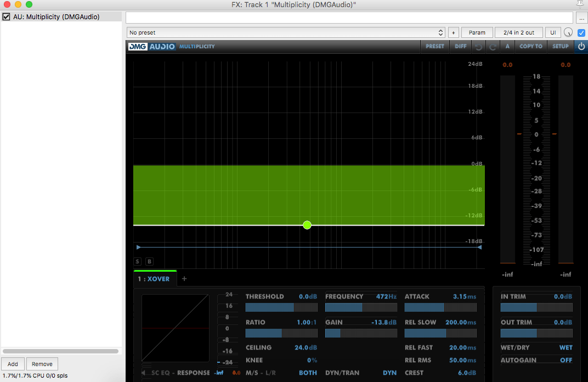Open the SETUP menu
This screenshot has height=382, width=588.
point(560,47)
